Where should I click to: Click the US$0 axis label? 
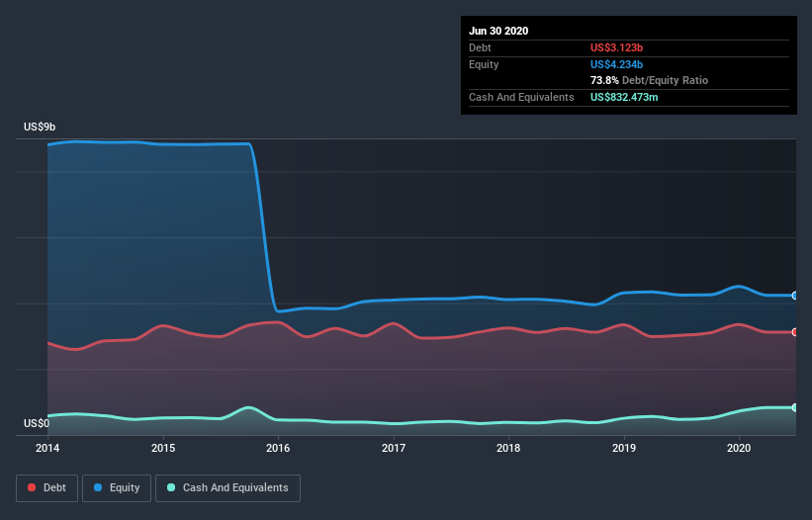(37, 424)
